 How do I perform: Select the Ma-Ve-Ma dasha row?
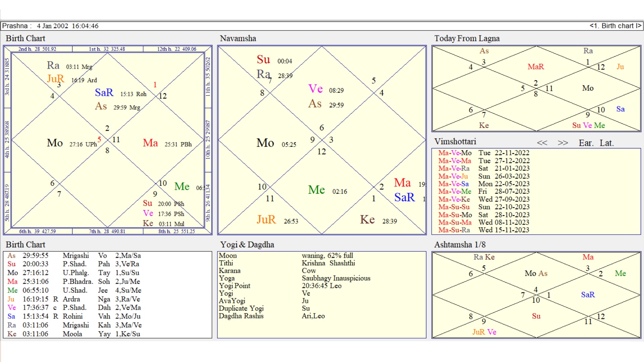point(484,161)
